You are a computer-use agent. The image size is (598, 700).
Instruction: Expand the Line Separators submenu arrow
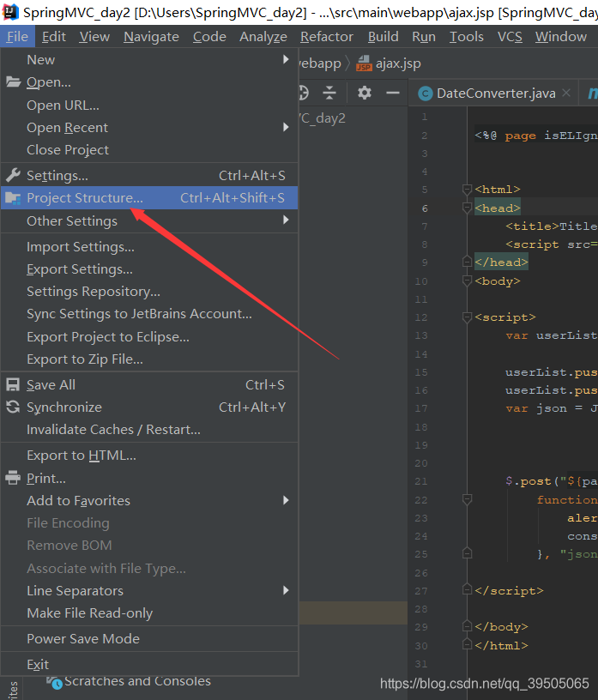point(286,590)
